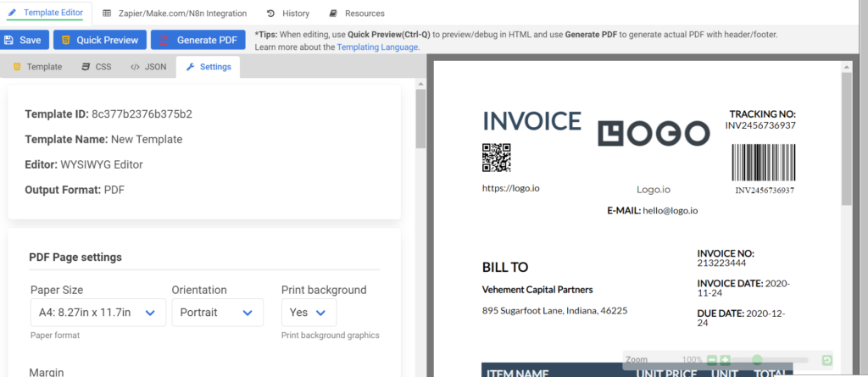The height and width of the screenshot is (377, 868).
Task: Click the HTML5 icon on Quick Preview
Action: [66, 40]
